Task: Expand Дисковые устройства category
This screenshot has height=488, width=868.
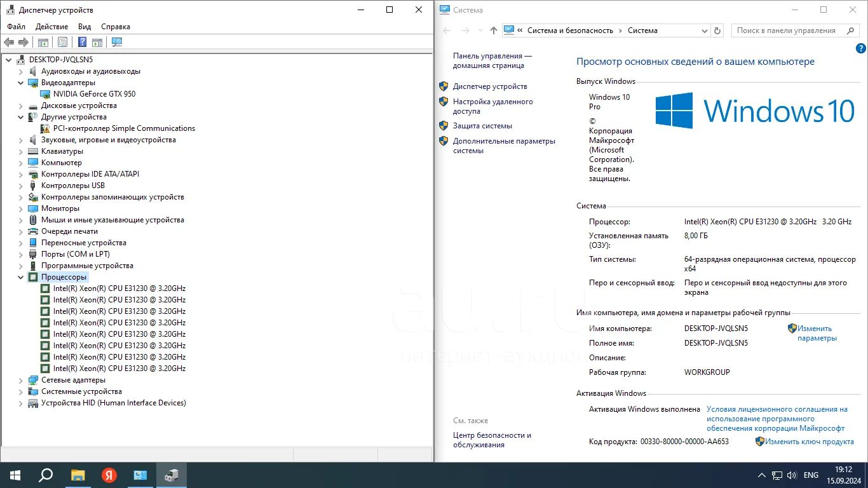Action: (21, 105)
